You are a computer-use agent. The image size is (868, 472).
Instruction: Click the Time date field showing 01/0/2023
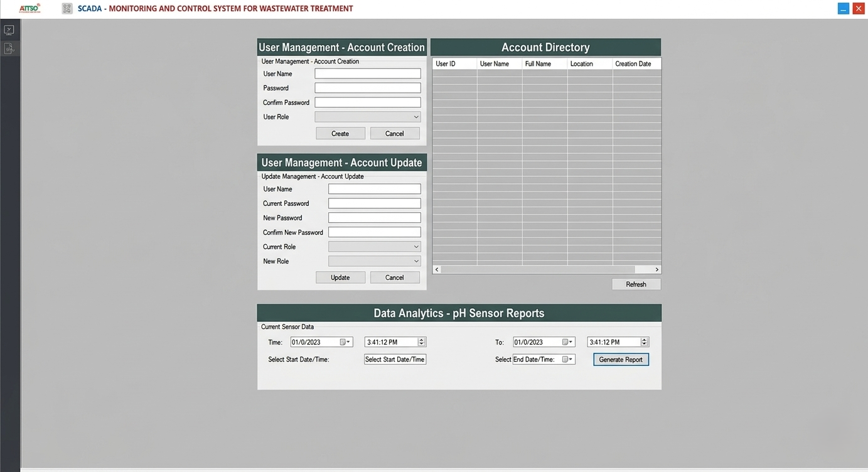pyautogui.click(x=321, y=342)
